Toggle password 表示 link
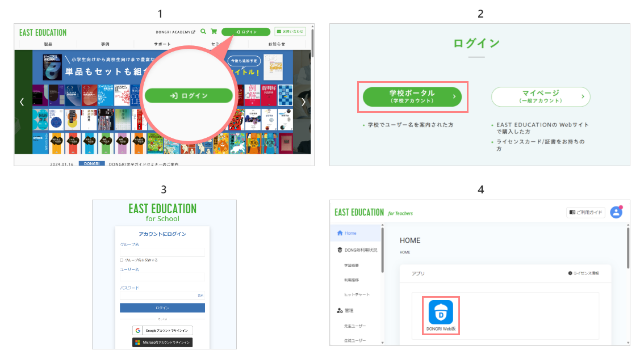644x359 pixels. (x=200, y=295)
